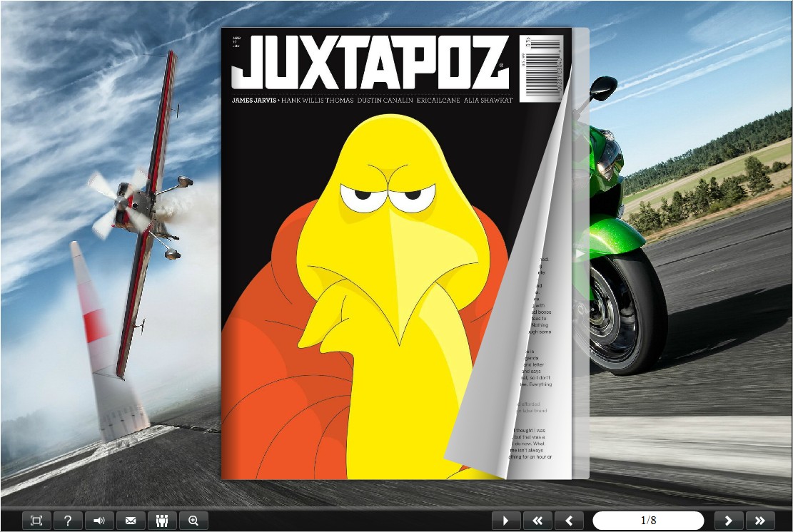Click the envelope email share icon

coord(131,521)
